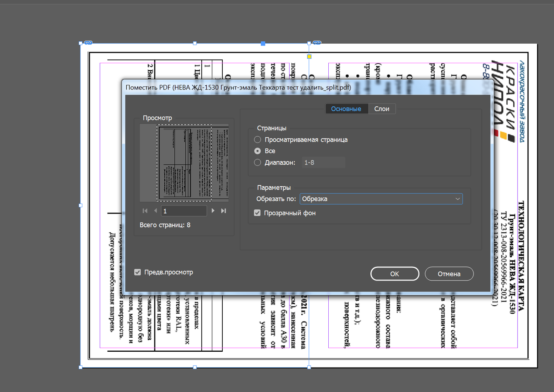Viewport: 554px width, 392px height.
Task: Click the blue top-center frame handle
Action: point(263,44)
